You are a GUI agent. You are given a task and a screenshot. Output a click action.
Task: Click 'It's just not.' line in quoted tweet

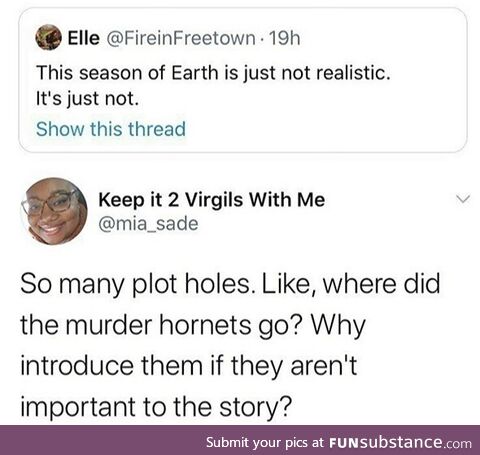87,99
